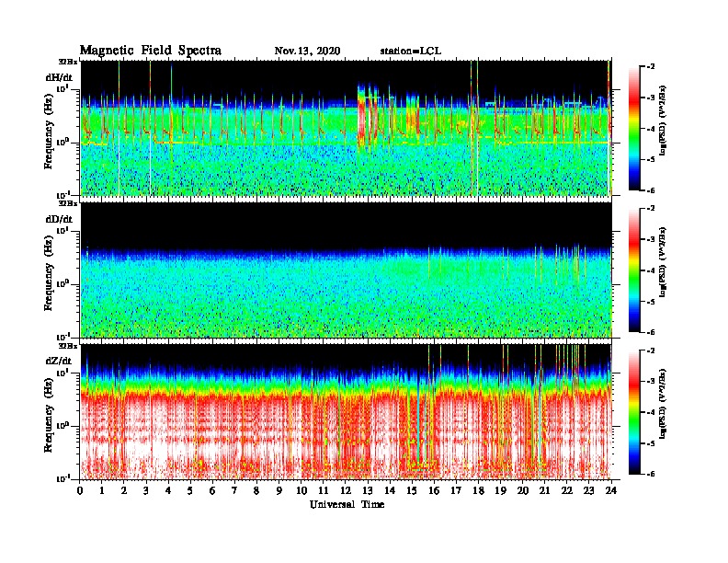
Task: Click the "Universal Time" axis label
Action: coord(347,504)
